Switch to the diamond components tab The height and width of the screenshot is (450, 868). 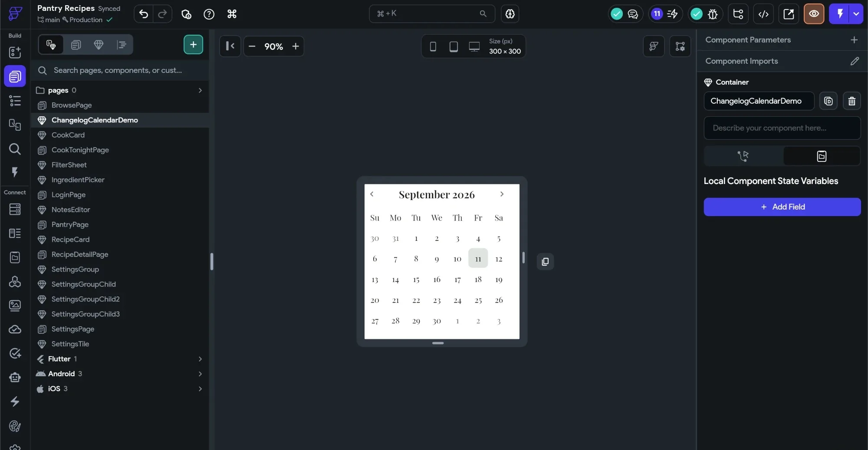pos(99,45)
